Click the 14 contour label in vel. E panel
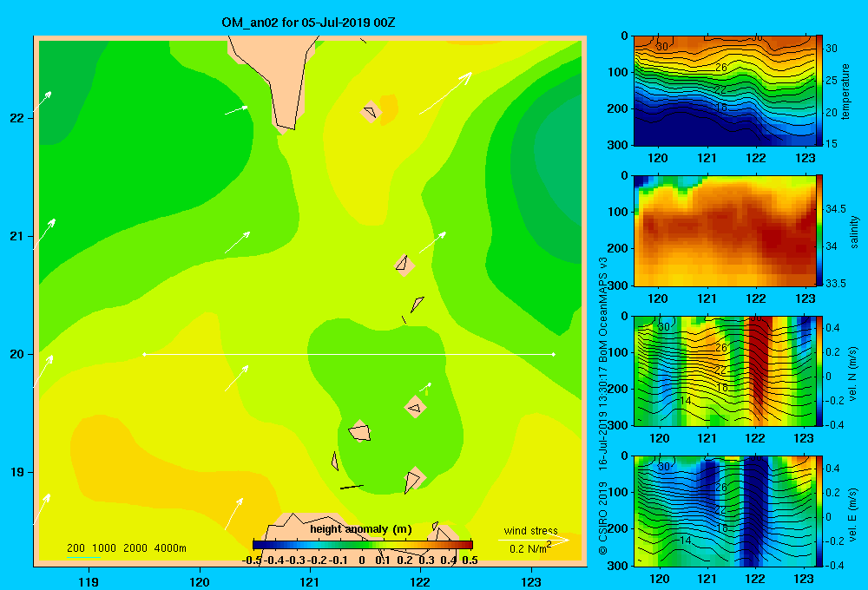This screenshot has width=868, height=590. pyautogui.click(x=686, y=541)
